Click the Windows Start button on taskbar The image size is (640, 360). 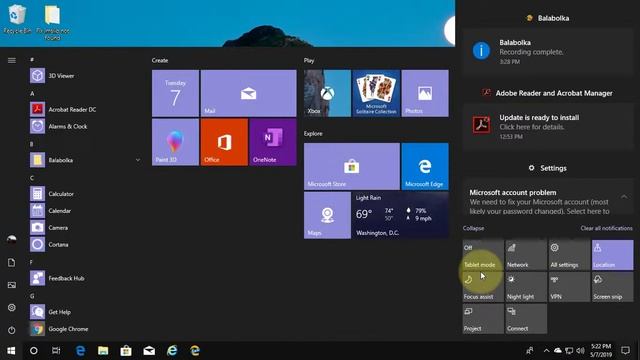[11, 351]
